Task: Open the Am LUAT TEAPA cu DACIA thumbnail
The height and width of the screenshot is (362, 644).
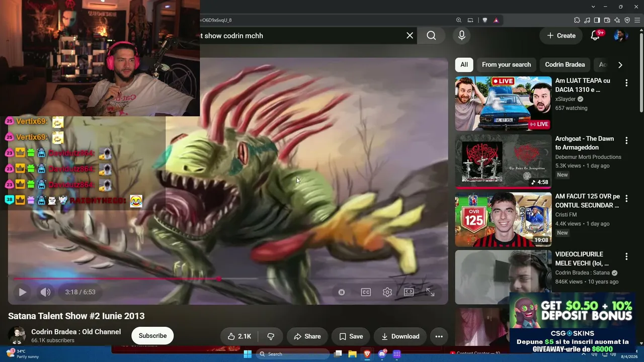Action: click(503, 103)
